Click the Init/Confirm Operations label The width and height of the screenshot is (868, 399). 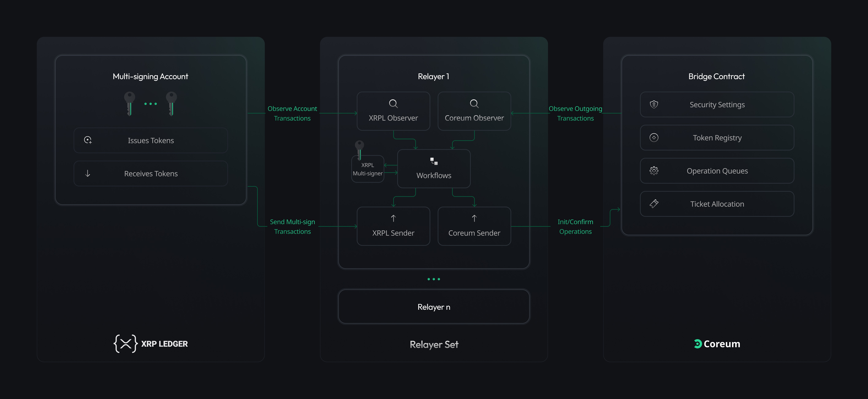[575, 227]
